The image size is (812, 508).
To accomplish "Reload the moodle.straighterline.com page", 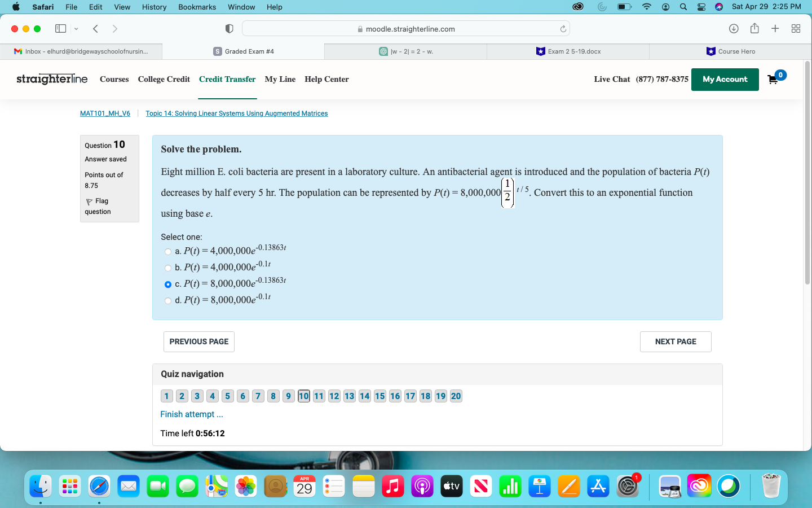I will (562, 28).
